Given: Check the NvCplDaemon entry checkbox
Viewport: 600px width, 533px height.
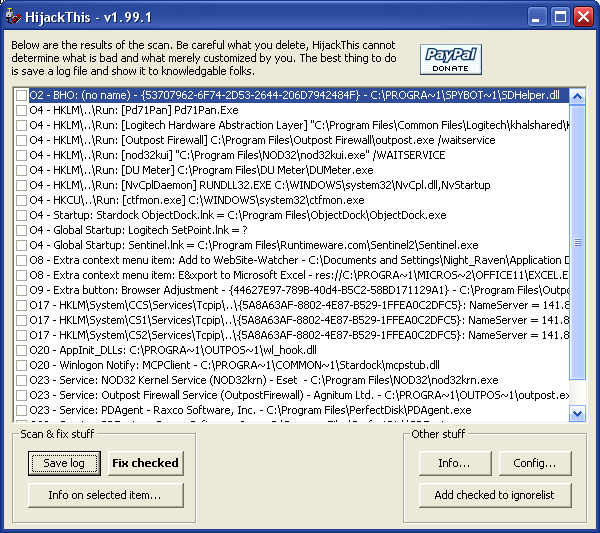Looking at the screenshot, I should pyautogui.click(x=21, y=185).
